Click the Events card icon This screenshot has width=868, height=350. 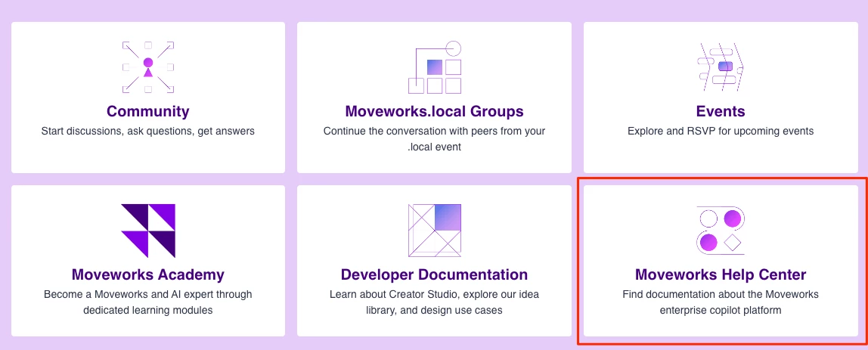coord(721,67)
